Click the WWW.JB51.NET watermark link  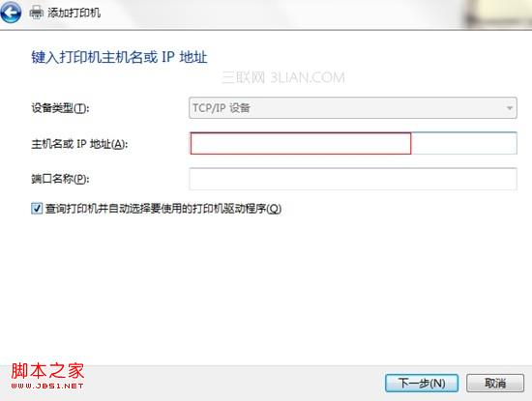47,387
